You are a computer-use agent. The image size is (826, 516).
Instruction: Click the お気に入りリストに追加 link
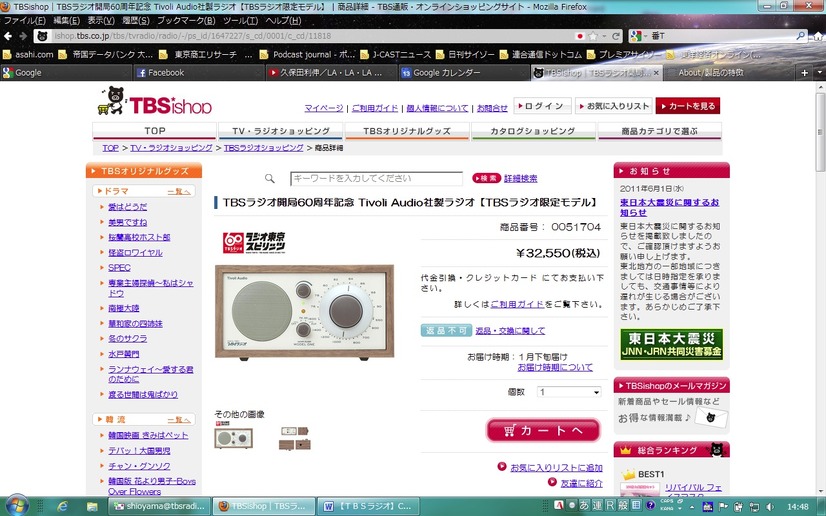[556, 468]
